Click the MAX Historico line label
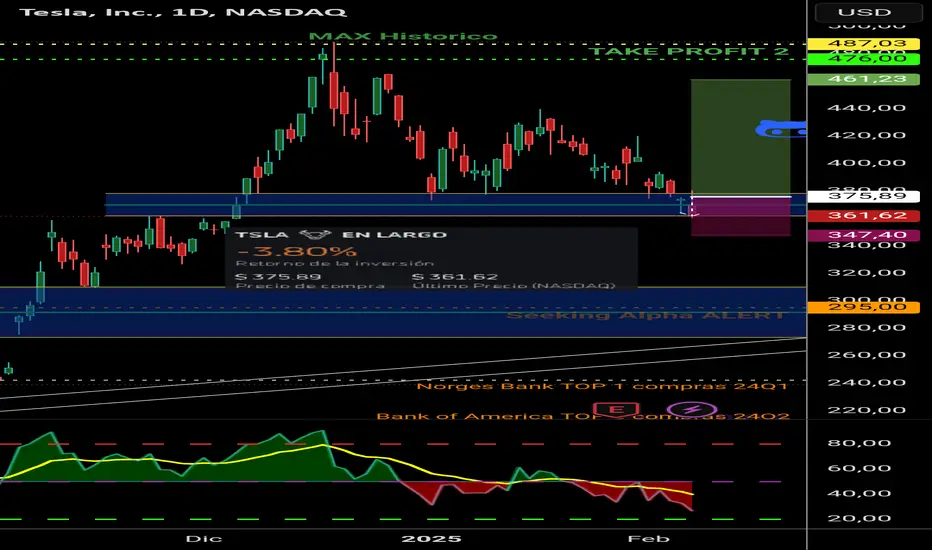932x550 pixels. pyautogui.click(x=403, y=36)
